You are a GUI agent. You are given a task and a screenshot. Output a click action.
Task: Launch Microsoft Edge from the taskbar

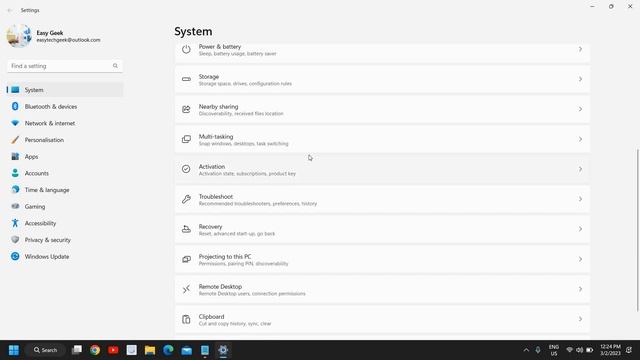[168, 350]
